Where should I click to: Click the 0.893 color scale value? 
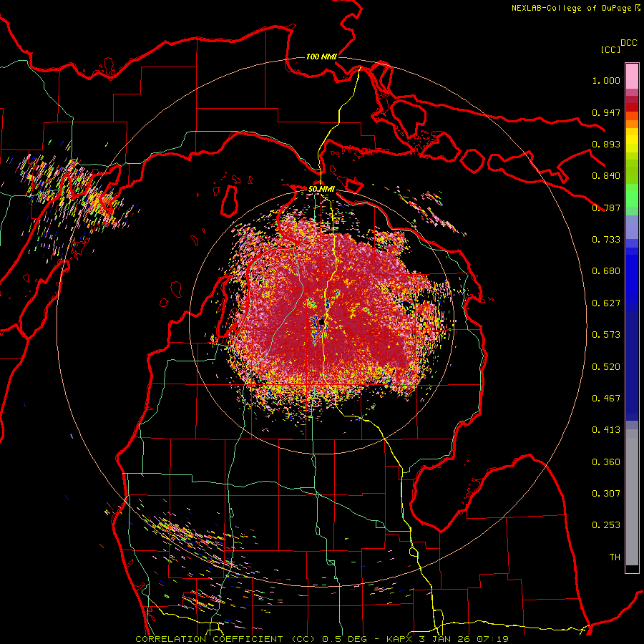[x=606, y=144]
